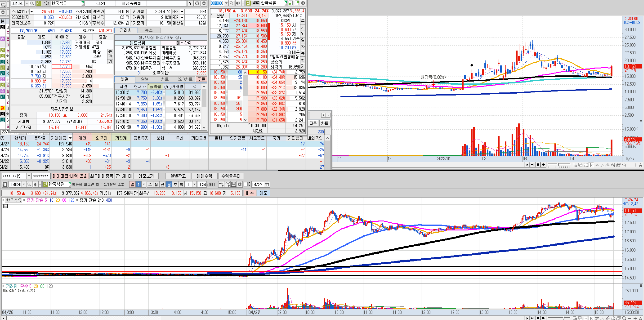Switch to the (외)차트 tab
644x320 pixels.
[185, 79]
